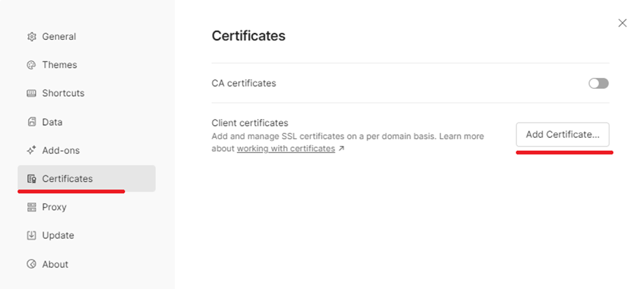Open the About section label
This screenshot has height=289, width=644.
55,264
